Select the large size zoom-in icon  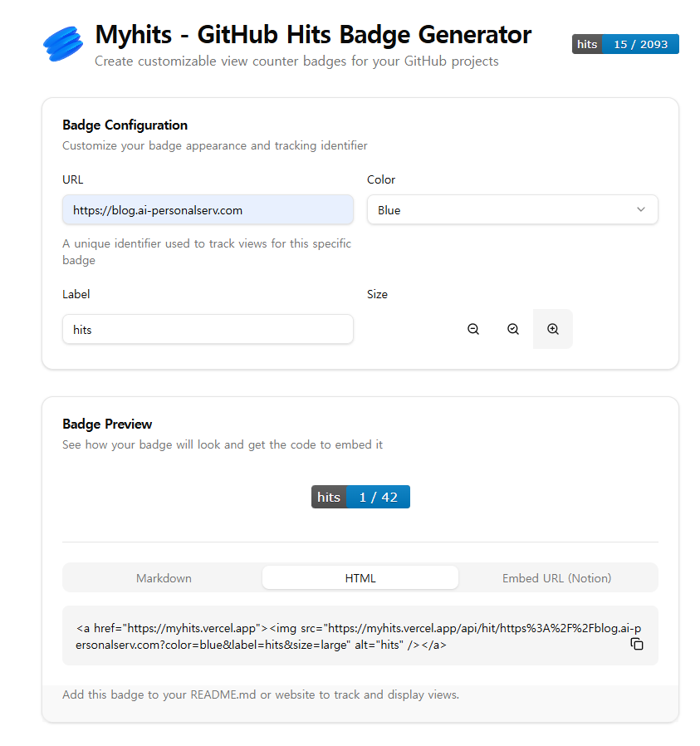pyautogui.click(x=552, y=329)
